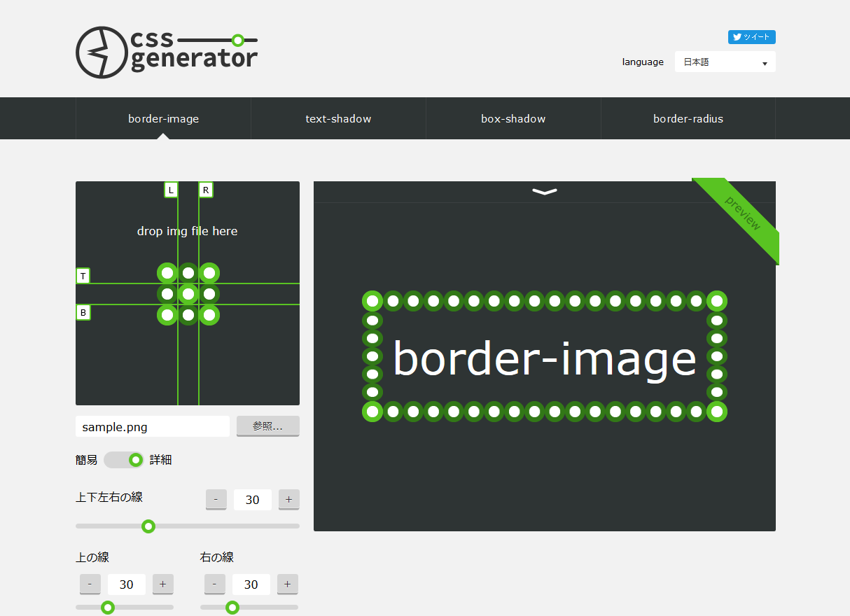850x616 pixels.
Task: Open the border-radius tab
Action: pyautogui.click(x=688, y=119)
